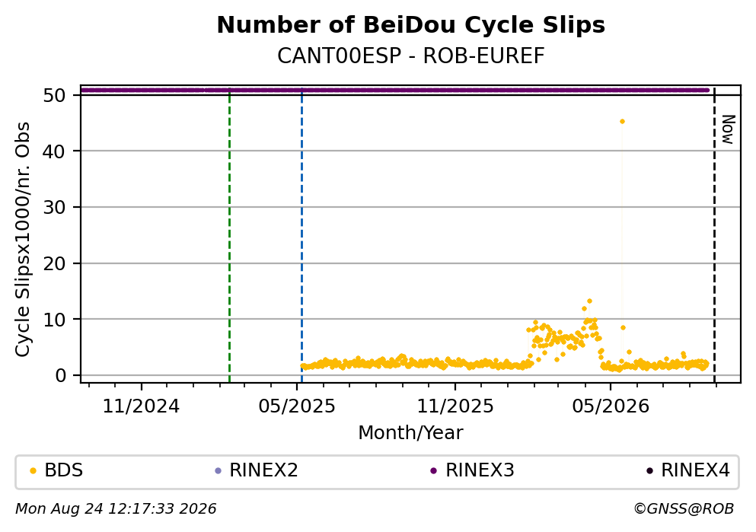
Task: Click the y-axis label Cycle Slipsx1000/nr. Obs
Action: 23,240
